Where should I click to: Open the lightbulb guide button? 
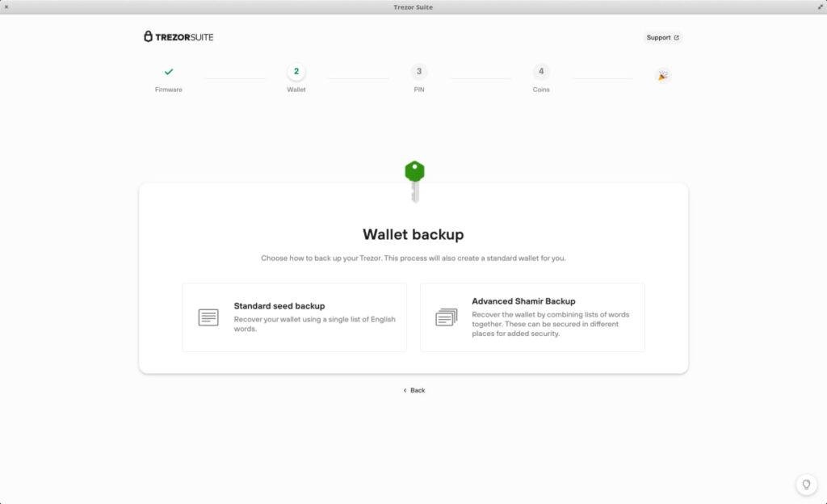806,485
